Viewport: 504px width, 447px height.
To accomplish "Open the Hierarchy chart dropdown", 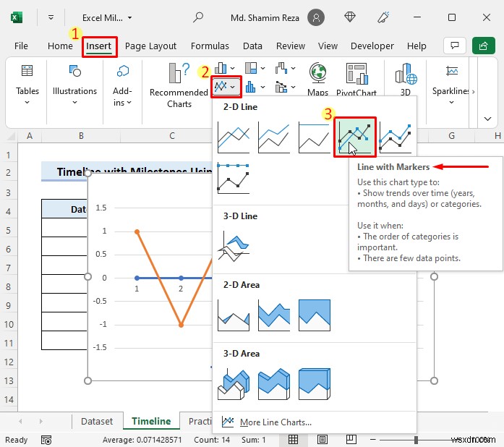I will tap(255, 68).
